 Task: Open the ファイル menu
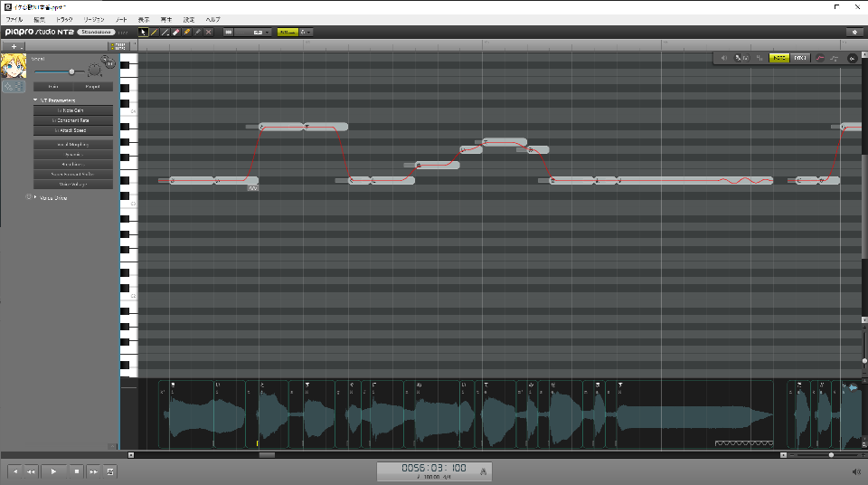[14, 19]
